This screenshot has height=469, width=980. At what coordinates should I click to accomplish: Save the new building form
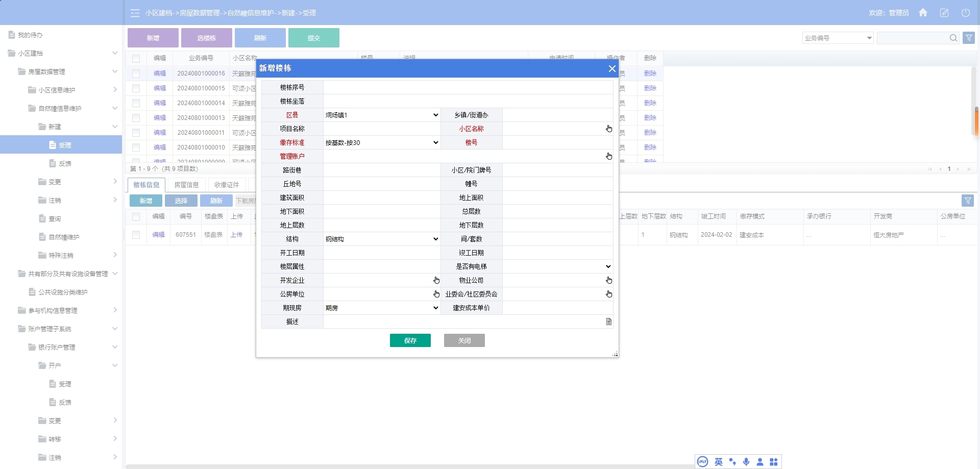[x=410, y=340]
